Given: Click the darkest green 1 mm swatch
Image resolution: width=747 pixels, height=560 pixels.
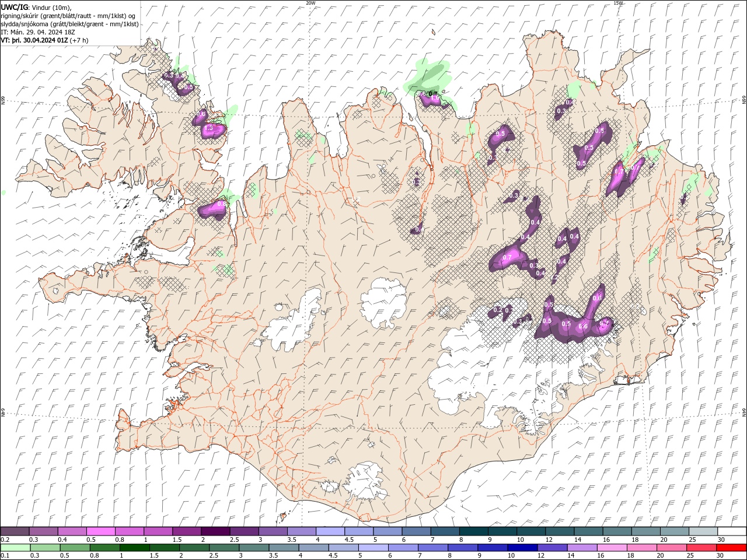Looking at the screenshot, I should (x=134, y=548).
